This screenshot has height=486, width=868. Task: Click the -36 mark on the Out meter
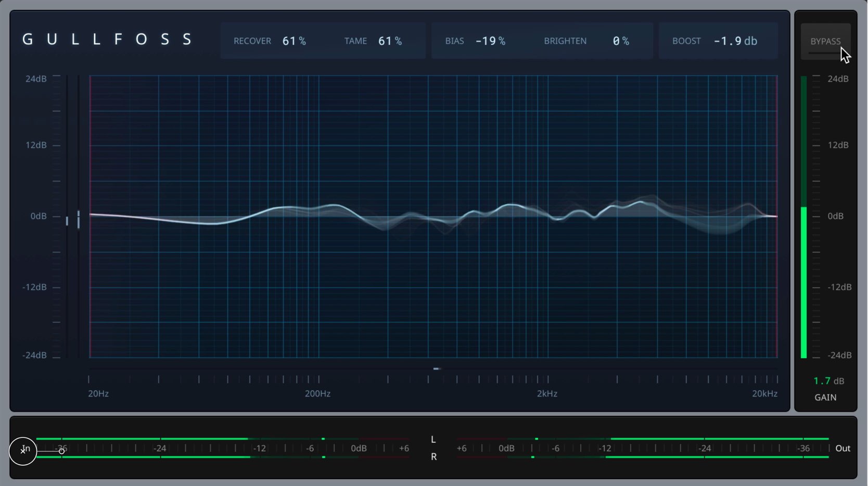[x=803, y=449]
